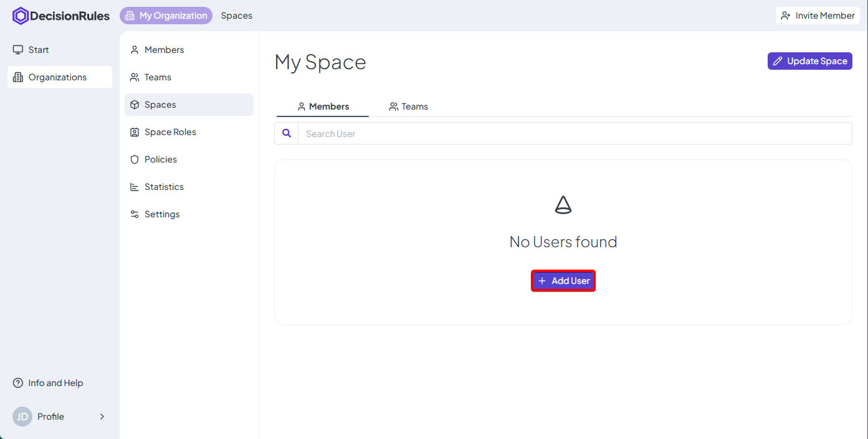Switch to the Teams tab in My Space
The width and height of the screenshot is (868, 439).
408,106
